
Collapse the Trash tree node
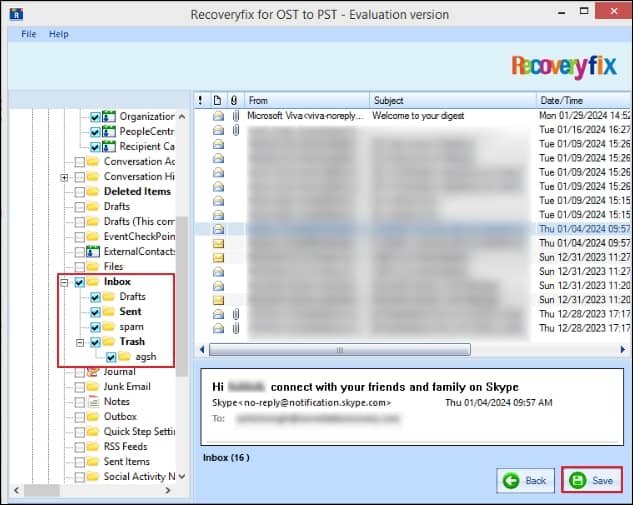pos(80,343)
